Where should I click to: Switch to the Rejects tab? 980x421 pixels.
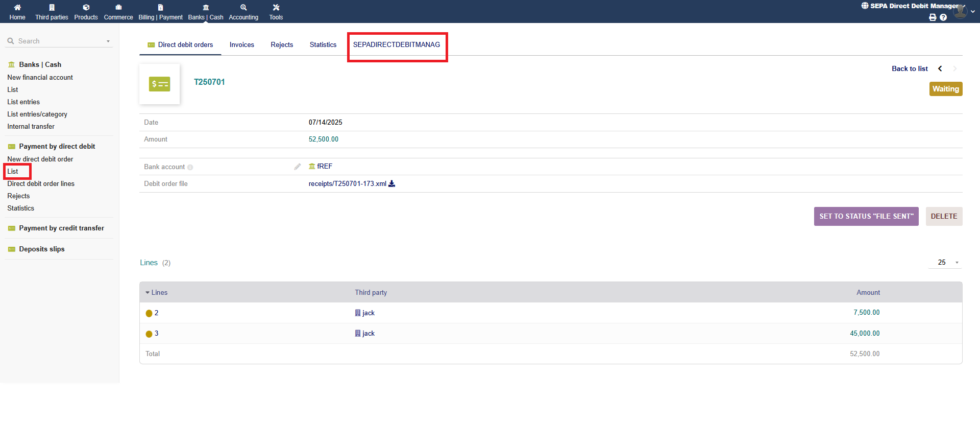pyautogui.click(x=282, y=45)
